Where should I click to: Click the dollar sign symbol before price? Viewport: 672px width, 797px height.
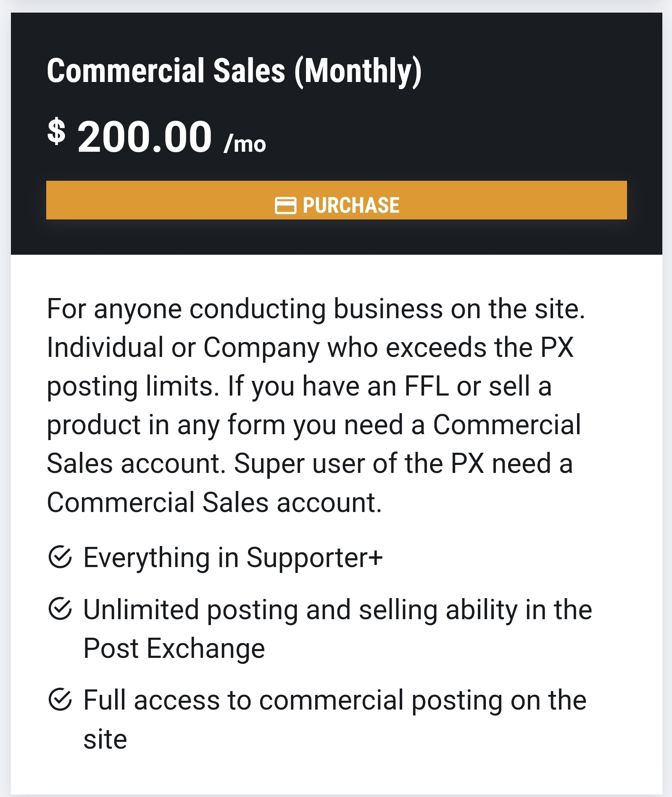coord(56,131)
